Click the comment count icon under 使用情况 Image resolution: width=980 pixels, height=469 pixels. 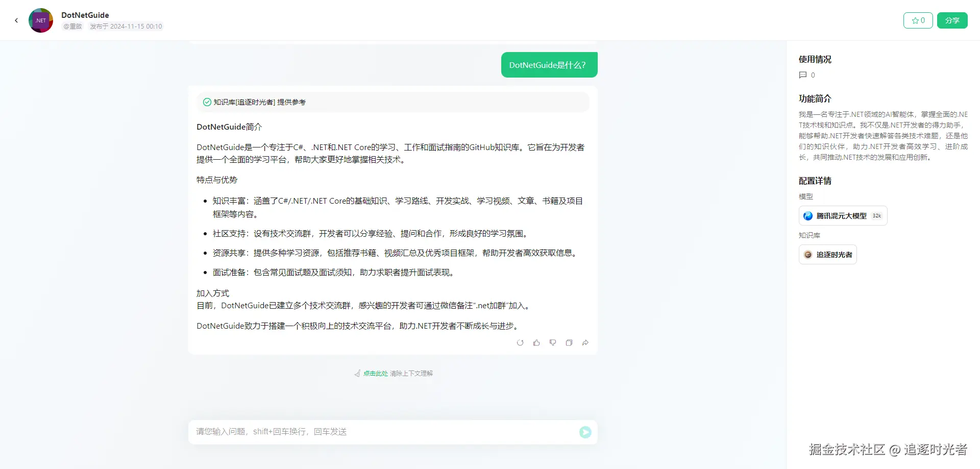coord(803,75)
